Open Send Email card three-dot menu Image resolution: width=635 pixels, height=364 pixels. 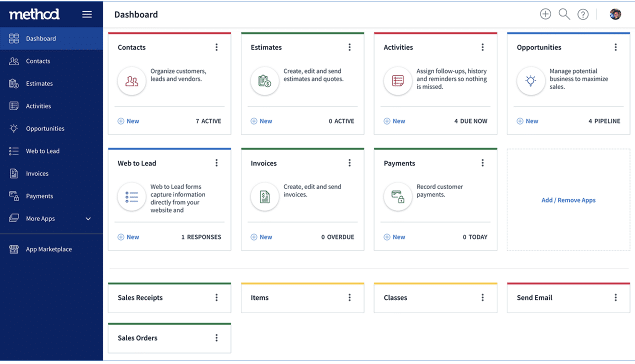[x=616, y=298]
